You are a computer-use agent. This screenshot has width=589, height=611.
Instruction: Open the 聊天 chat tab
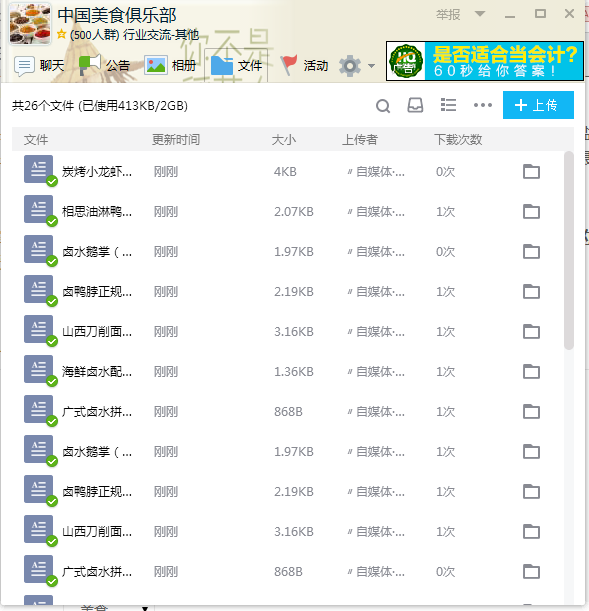pos(39,65)
